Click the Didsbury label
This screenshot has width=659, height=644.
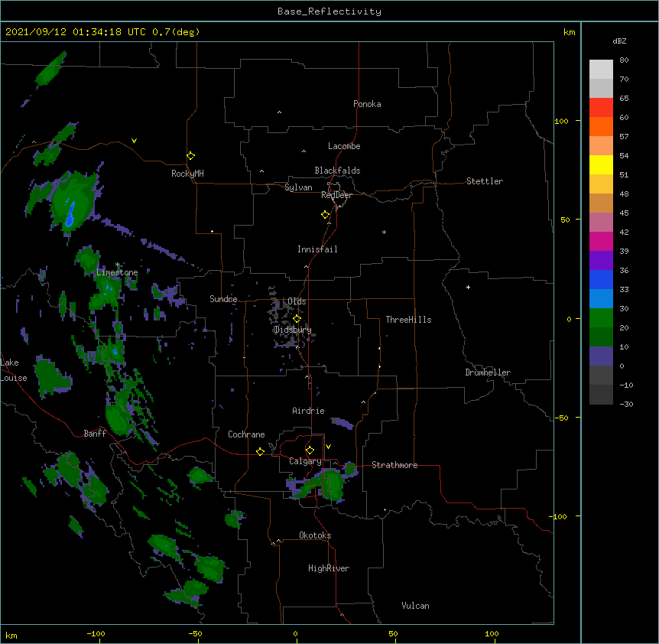[293, 330]
